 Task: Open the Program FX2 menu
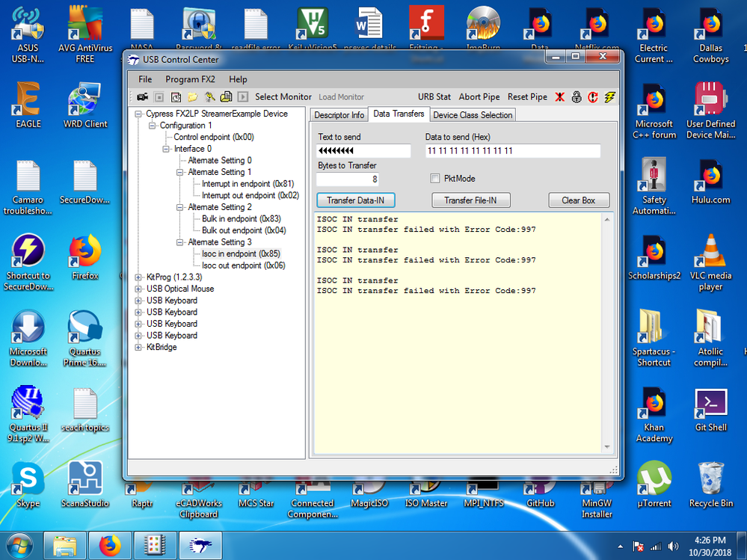point(190,79)
